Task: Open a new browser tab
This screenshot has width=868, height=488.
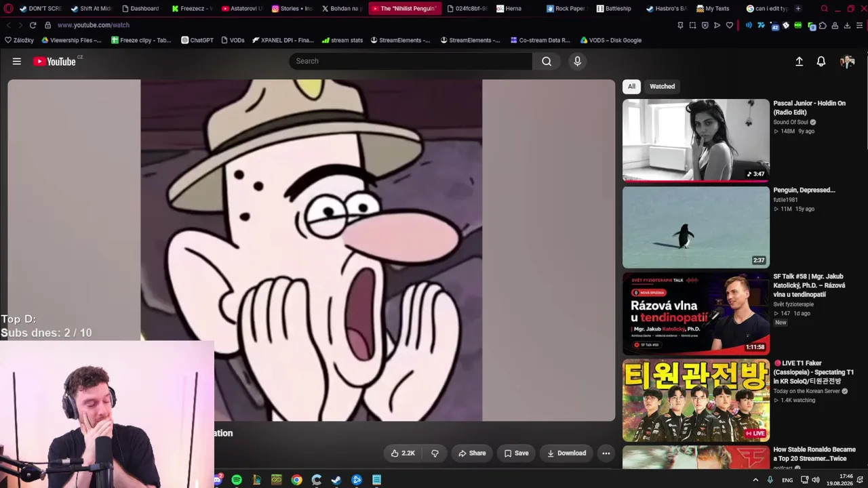Action: point(798,9)
